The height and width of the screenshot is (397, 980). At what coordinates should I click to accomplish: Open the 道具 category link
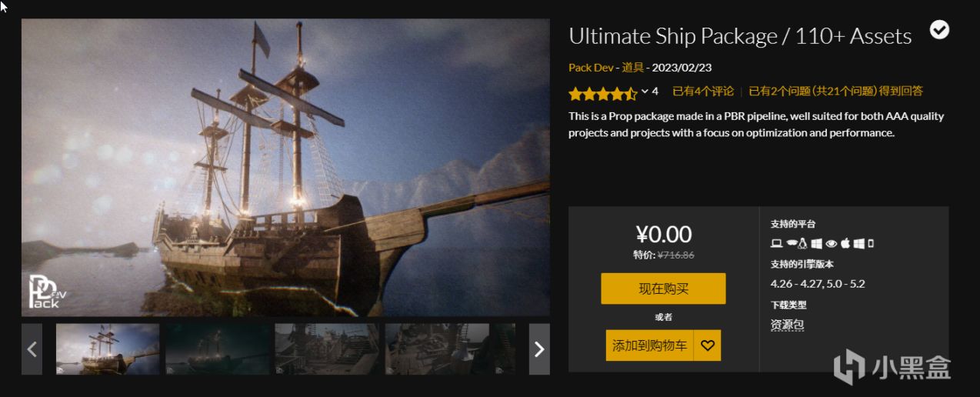point(632,68)
